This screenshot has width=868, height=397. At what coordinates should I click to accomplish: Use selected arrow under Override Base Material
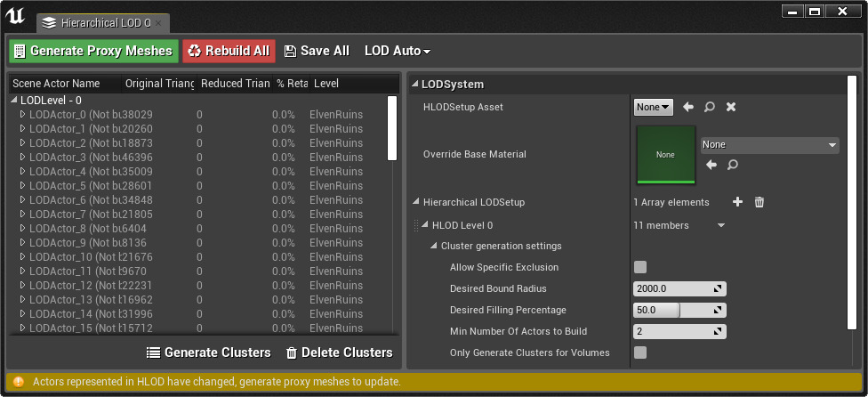(711, 165)
